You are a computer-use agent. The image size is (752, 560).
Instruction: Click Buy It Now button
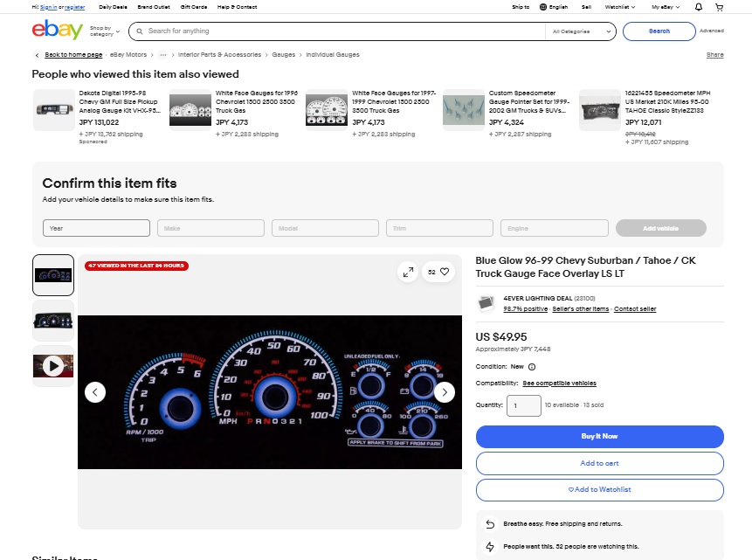(x=599, y=436)
